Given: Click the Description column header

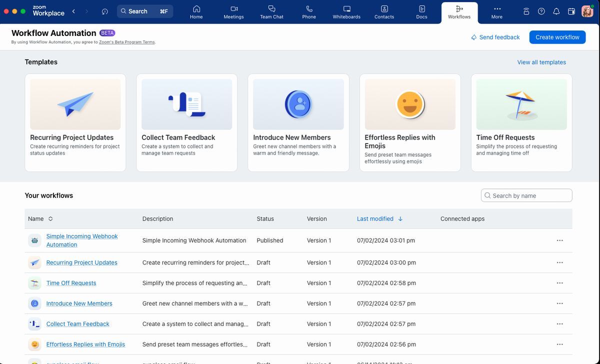Looking at the screenshot, I should (158, 218).
